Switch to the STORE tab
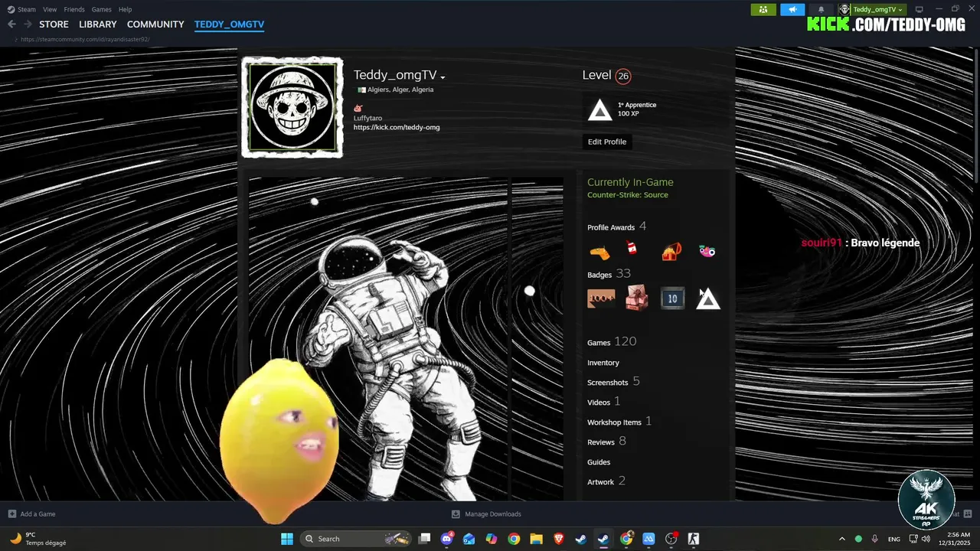 click(54, 24)
